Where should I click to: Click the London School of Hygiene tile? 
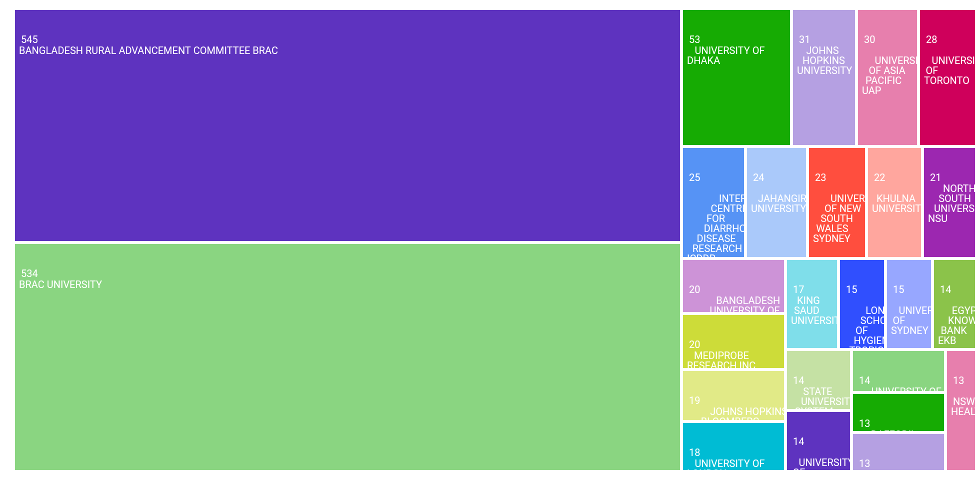[x=862, y=304]
